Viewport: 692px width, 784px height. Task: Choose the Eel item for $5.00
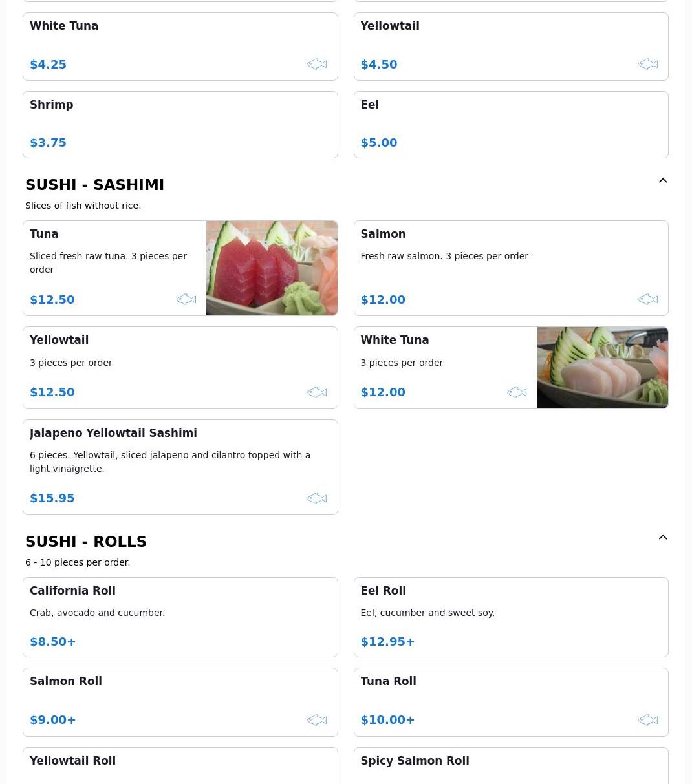coord(510,125)
